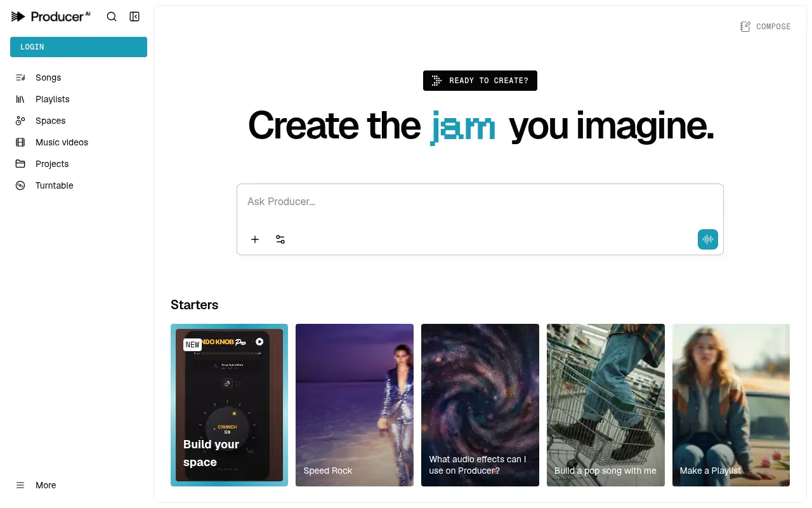Open search with the magnifier icon
812x508 pixels.
tap(112, 17)
